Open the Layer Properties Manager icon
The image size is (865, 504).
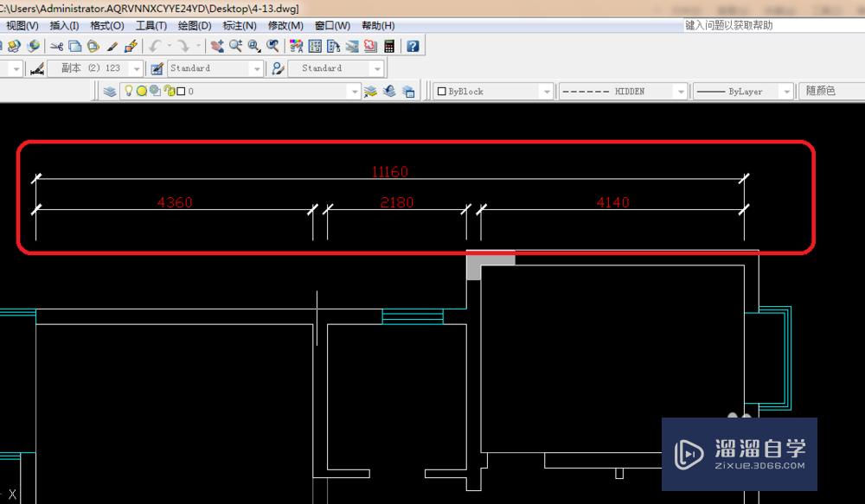pos(110,91)
